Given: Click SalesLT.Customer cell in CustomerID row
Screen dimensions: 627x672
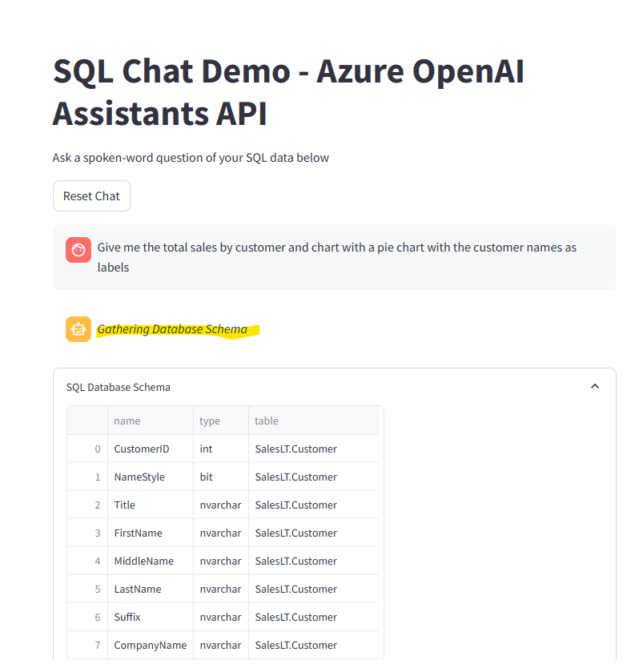Looking at the screenshot, I should (x=314, y=449).
